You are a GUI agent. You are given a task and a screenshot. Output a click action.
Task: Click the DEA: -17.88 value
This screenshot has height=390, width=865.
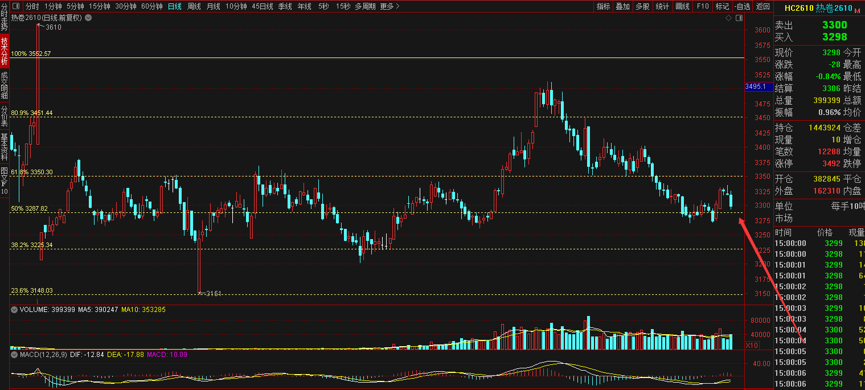124,354
